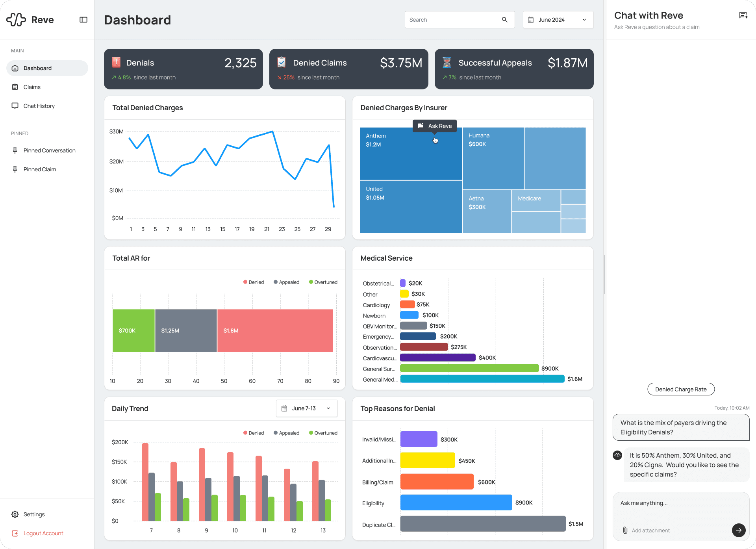Attach a file using the paperclip icon
Viewport: 756px width, 549px height.
[625, 530]
